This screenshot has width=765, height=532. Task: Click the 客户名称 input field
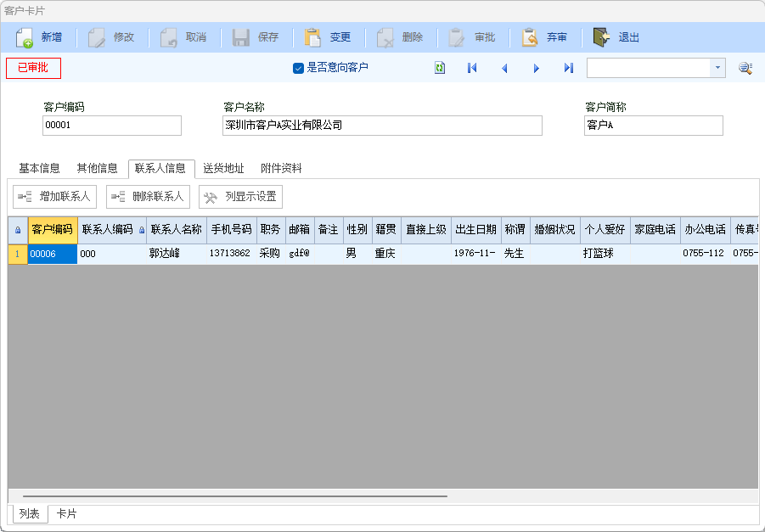(x=382, y=126)
